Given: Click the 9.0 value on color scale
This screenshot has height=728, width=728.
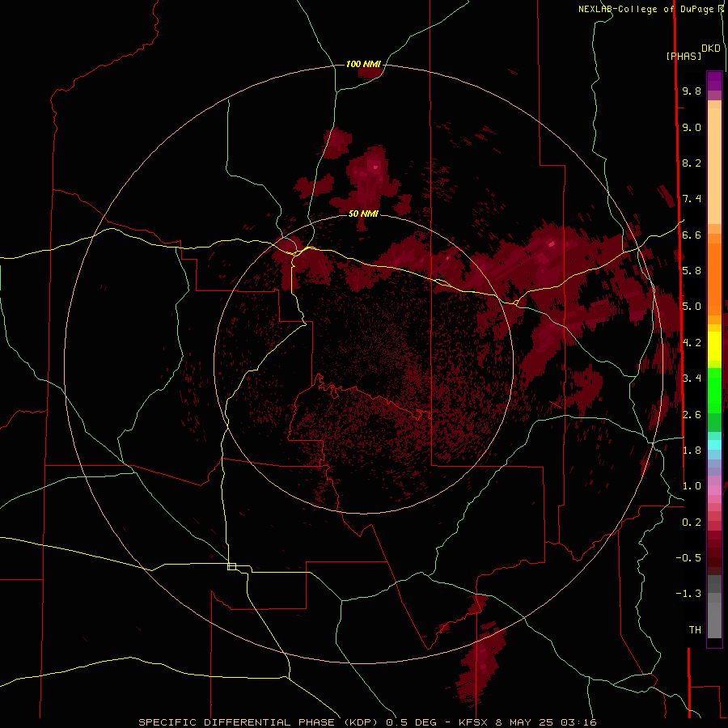Looking at the screenshot, I should click(x=692, y=128).
